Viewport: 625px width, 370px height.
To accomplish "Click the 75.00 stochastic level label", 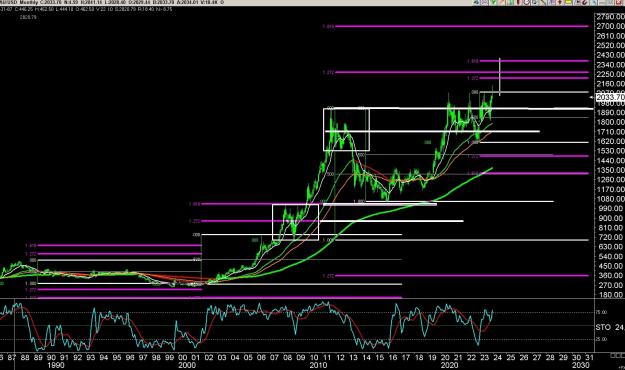I will tap(601, 312).
